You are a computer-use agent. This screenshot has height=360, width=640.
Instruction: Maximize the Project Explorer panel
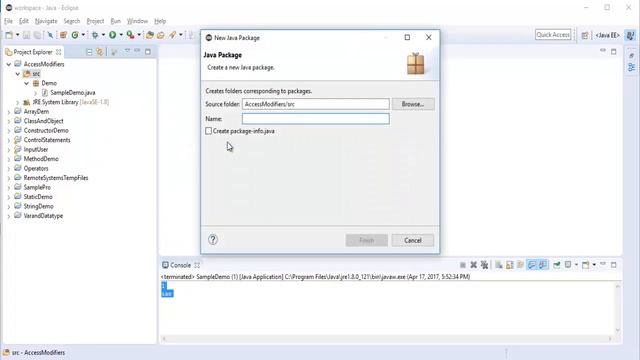point(148,52)
